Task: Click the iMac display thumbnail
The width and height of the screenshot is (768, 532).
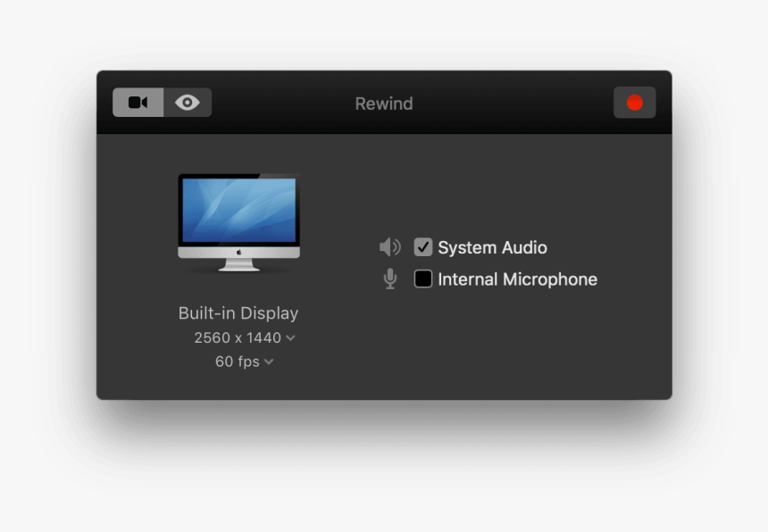Action: coord(239,222)
